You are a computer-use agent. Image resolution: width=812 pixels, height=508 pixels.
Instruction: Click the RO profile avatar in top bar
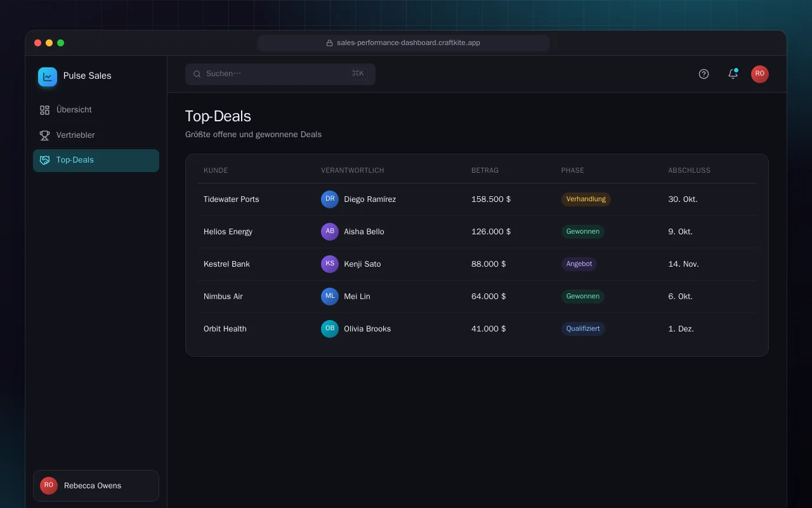[760, 74]
